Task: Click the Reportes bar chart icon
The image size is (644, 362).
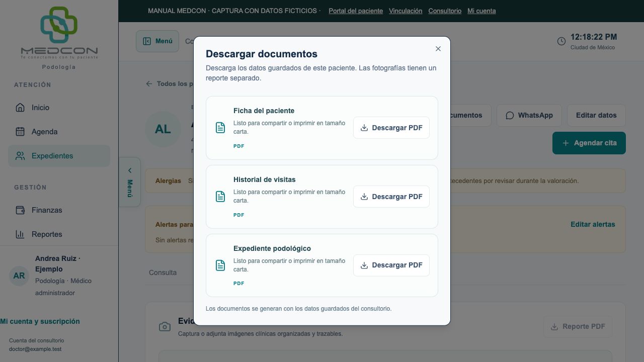Action: (x=20, y=234)
